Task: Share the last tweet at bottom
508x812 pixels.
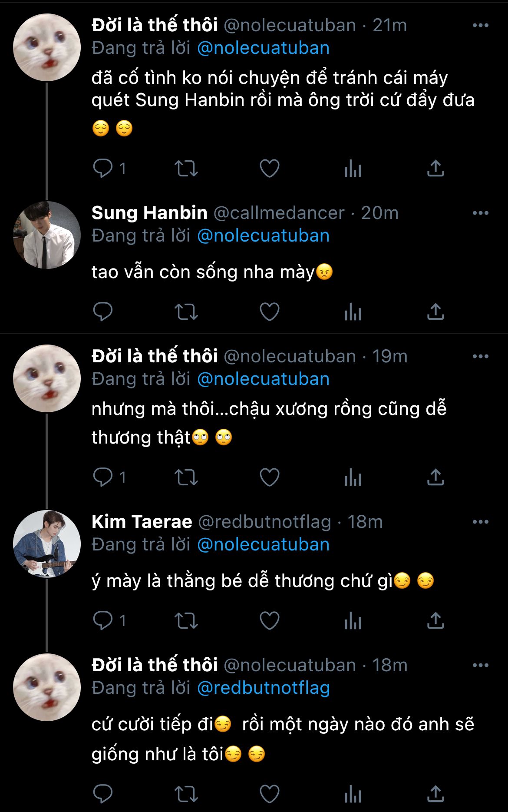Action: (435, 794)
